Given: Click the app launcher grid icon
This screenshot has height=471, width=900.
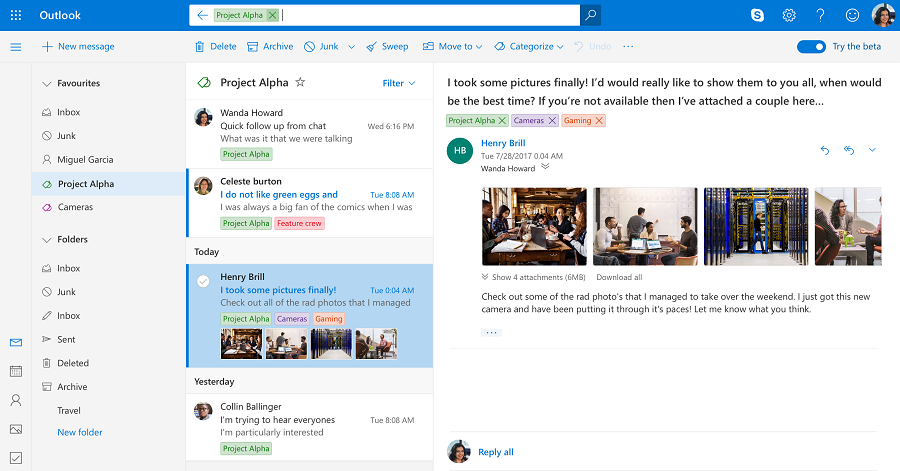Looking at the screenshot, I should [15, 15].
